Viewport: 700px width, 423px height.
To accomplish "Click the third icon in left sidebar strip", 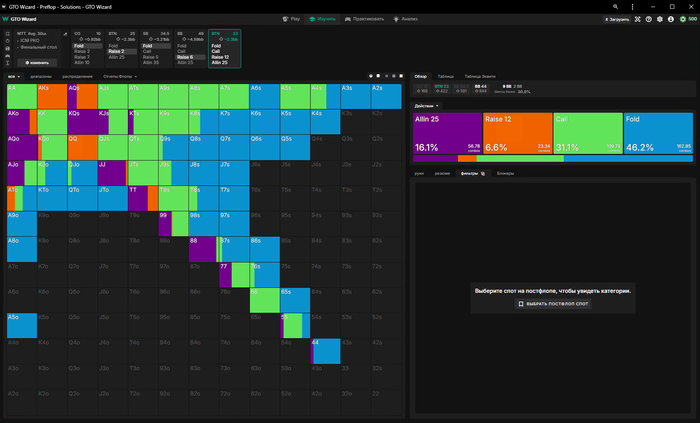I will coord(8,48).
